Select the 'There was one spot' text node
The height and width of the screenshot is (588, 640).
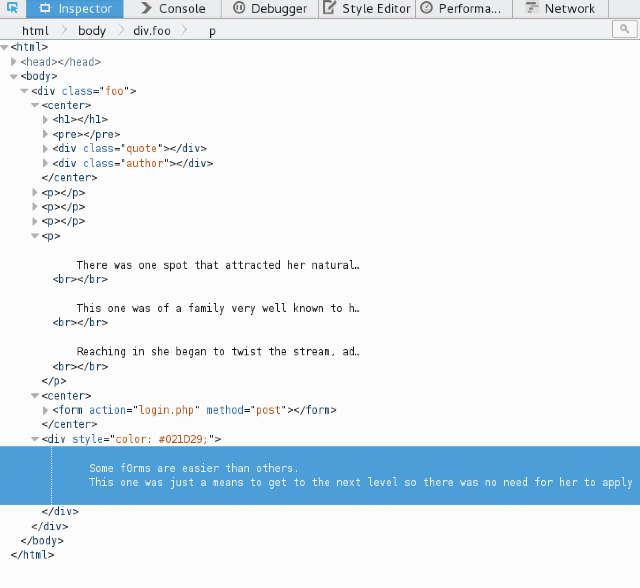(218, 265)
